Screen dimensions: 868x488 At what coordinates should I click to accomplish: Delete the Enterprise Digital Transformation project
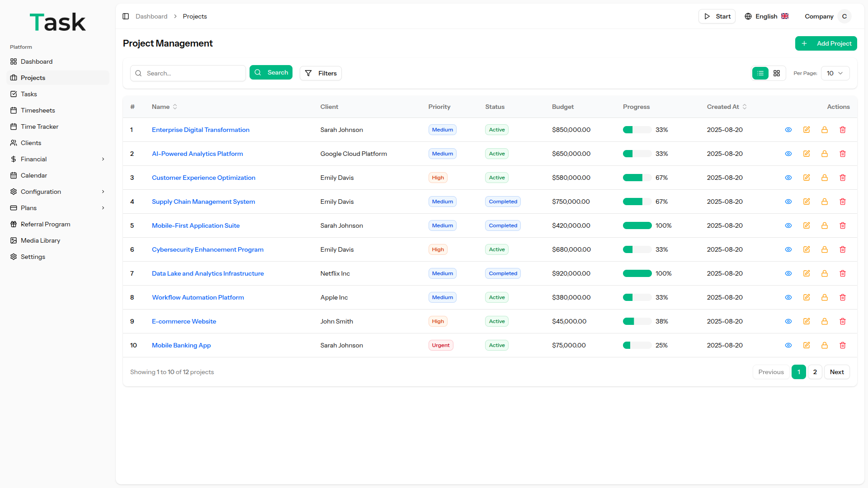click(842, 130)
